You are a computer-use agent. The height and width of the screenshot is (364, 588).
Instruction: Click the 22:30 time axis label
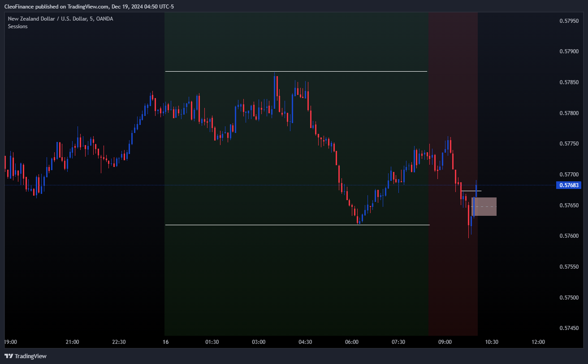pyautogui.click(x=119, y=342)
